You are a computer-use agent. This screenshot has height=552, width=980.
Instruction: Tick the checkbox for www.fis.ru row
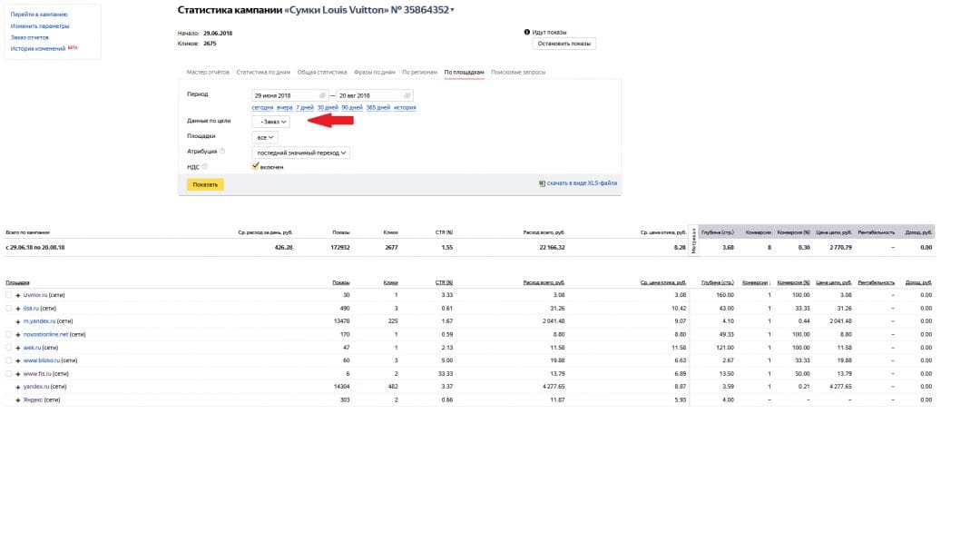pyautogui.click(x=9, y=374)
